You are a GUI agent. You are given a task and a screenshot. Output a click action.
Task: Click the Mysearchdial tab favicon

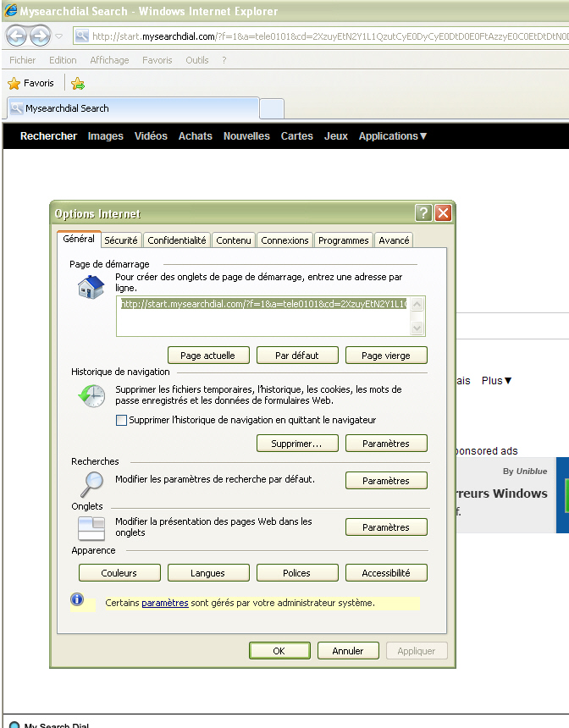coord(17,108)
